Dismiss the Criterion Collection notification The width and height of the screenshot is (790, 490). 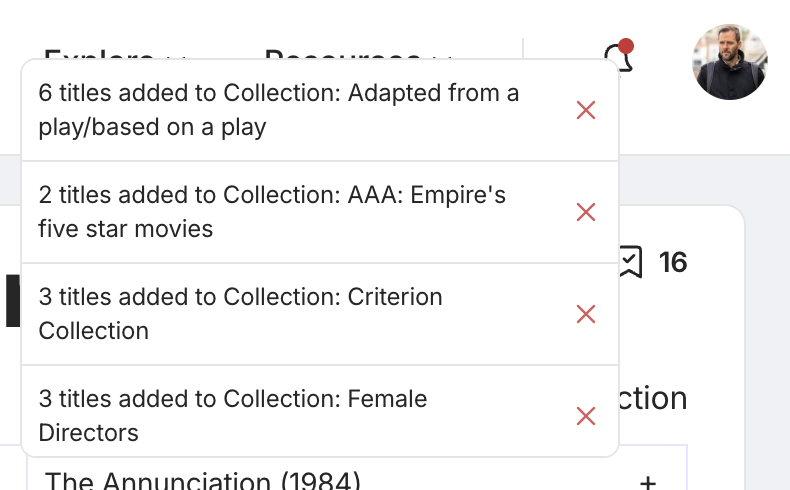click(586, 314)
